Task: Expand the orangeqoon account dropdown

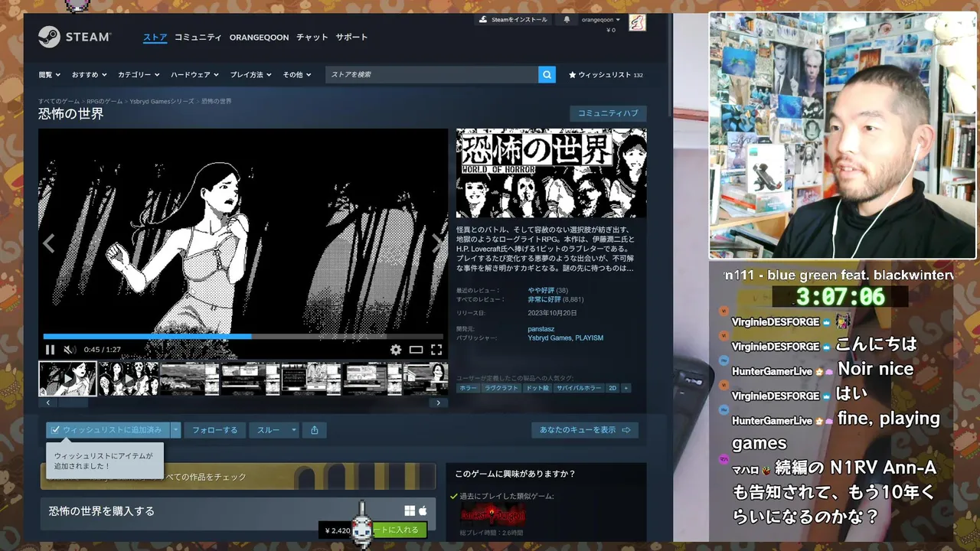Action: point(601,20)
